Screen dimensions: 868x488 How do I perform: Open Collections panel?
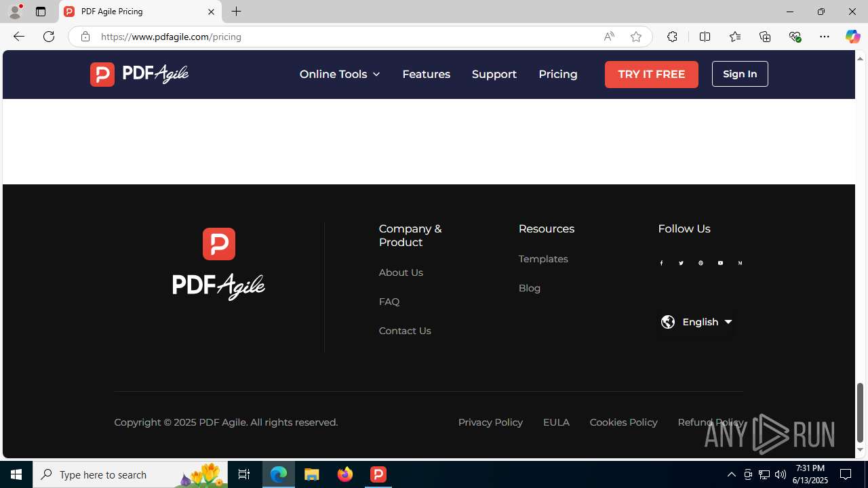pos(765,37)
